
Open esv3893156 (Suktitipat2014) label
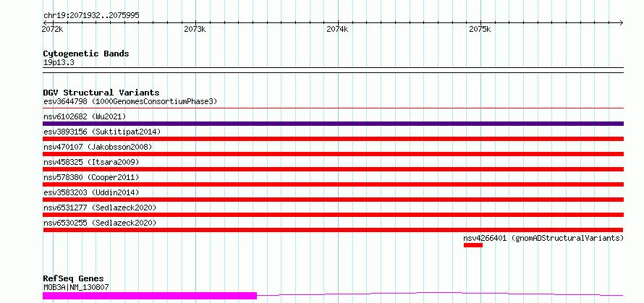[x=102, y=132]
